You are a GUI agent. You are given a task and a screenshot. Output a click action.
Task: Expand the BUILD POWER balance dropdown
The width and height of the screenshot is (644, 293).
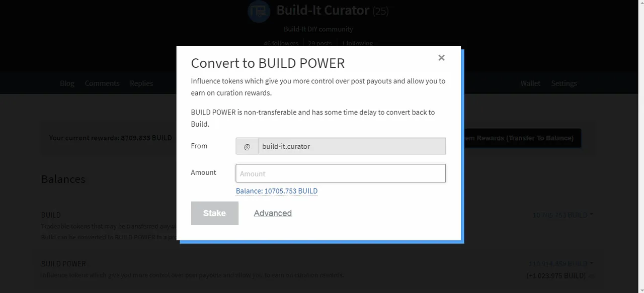(560, 264)
